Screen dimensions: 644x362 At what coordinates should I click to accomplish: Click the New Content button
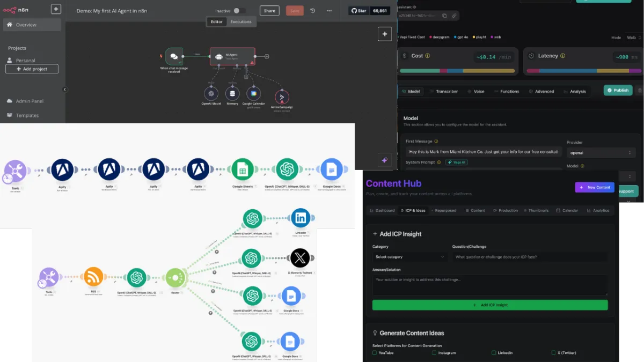(x=595, y=187)
